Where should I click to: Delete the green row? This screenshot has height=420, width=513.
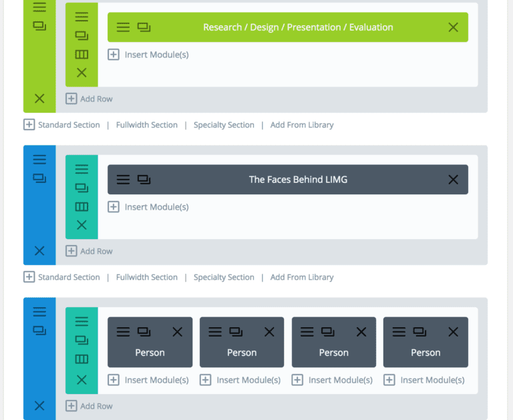[81, 72]
